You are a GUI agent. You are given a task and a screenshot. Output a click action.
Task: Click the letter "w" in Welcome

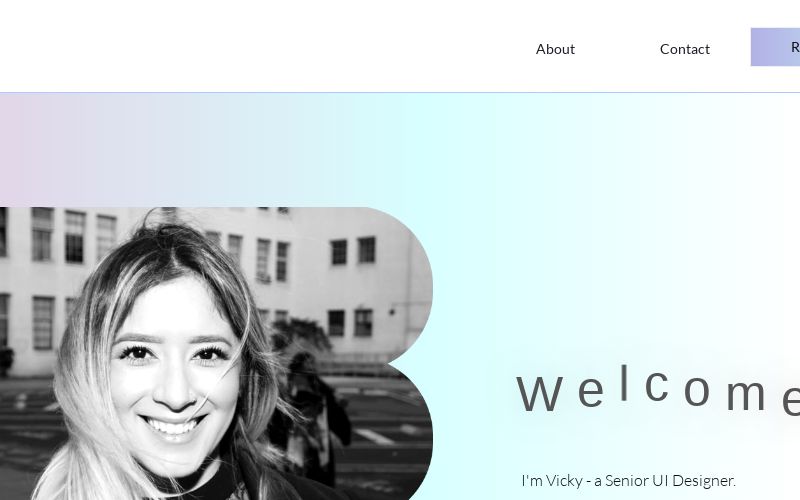click(540, 393)
